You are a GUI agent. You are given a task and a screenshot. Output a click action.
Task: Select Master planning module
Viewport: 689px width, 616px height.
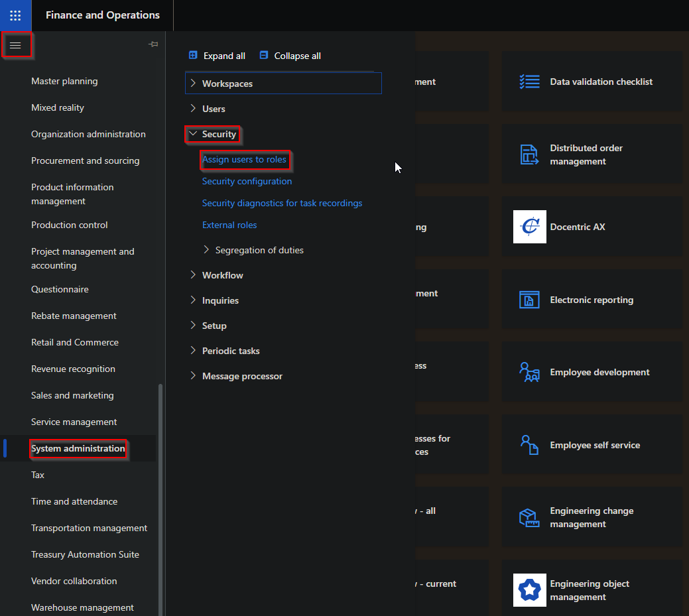tap(64, 82)
